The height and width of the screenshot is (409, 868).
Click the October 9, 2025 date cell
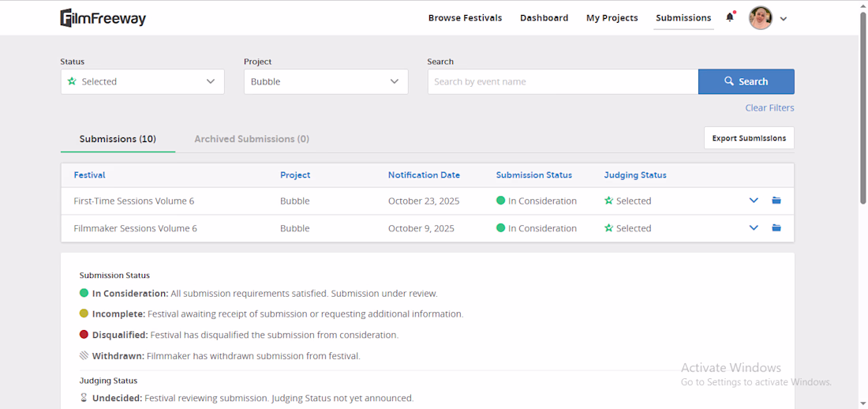(421, 228)
